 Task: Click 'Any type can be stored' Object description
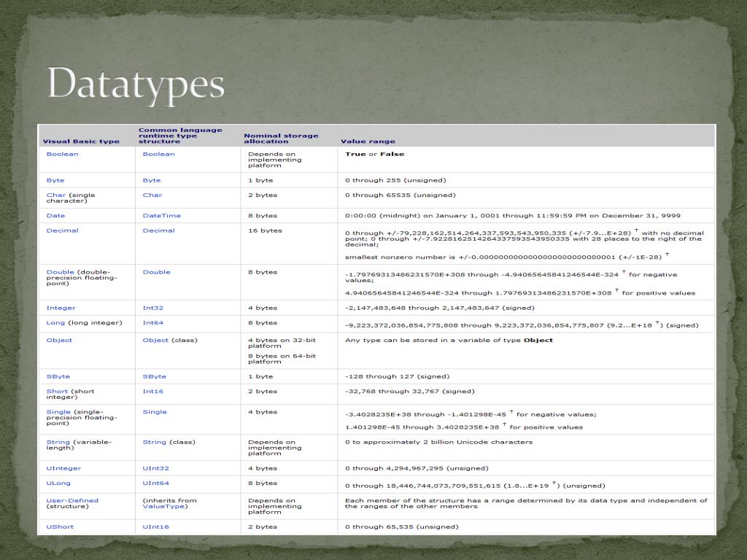pyautogui.click(x=449, y=341)
